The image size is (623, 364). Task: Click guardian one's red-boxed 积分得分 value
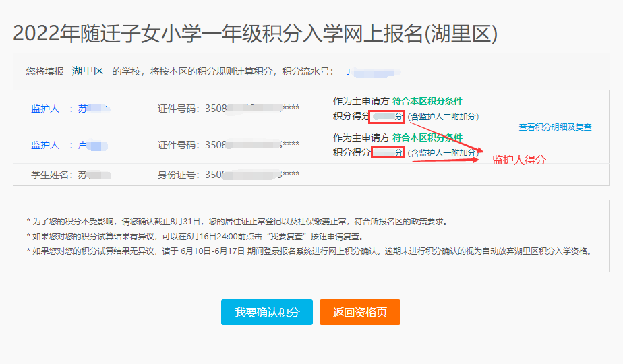click(388, 117)
